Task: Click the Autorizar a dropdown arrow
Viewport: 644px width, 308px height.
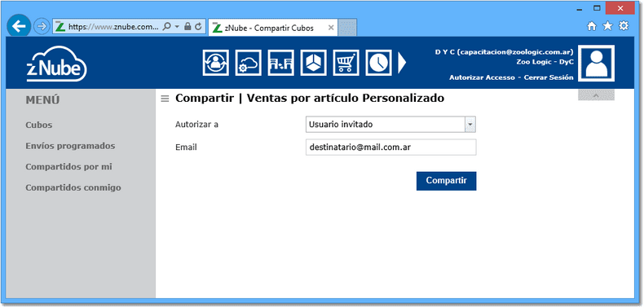Action: pos(470,125)
